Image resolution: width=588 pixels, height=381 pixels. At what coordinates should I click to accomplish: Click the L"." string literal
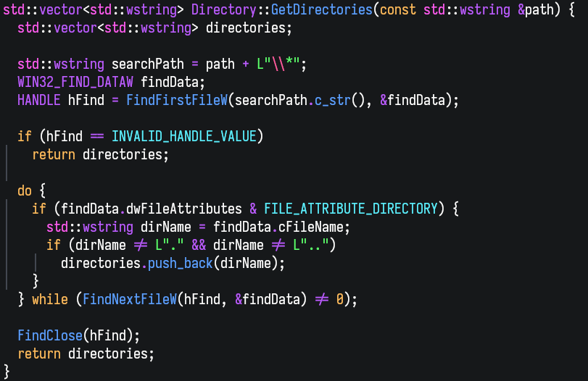tap(170, 245)
